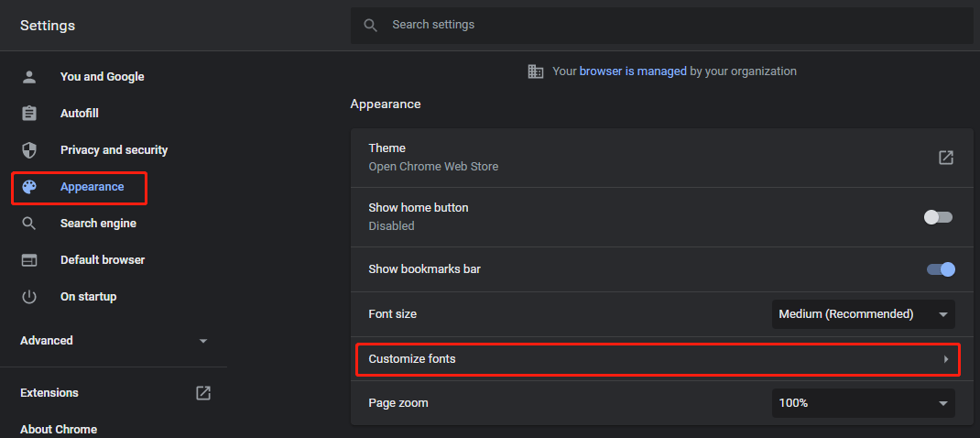Open the Customize fonts row arrow
The image size is (980, 438).
(x=946, y=359)
